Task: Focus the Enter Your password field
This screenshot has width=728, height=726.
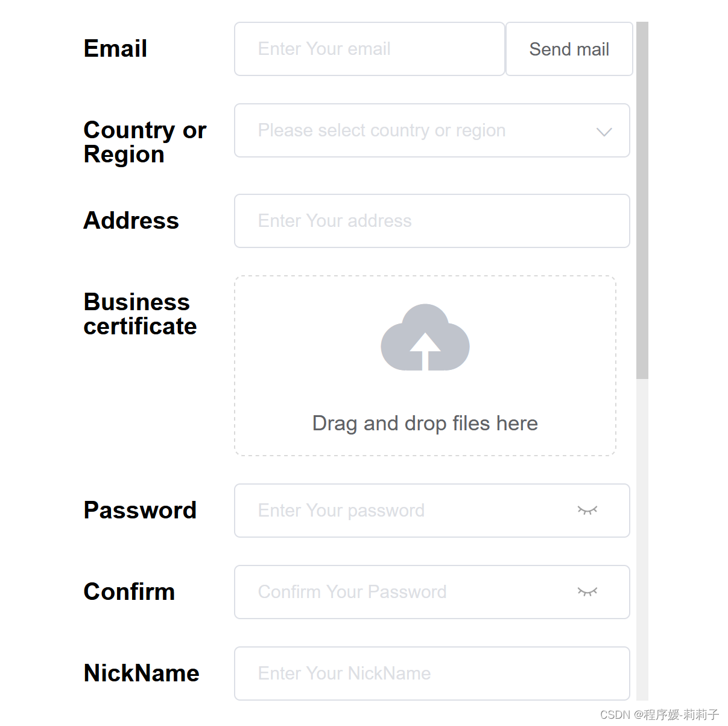Action: pyautogui.click(x=432, y=511)
